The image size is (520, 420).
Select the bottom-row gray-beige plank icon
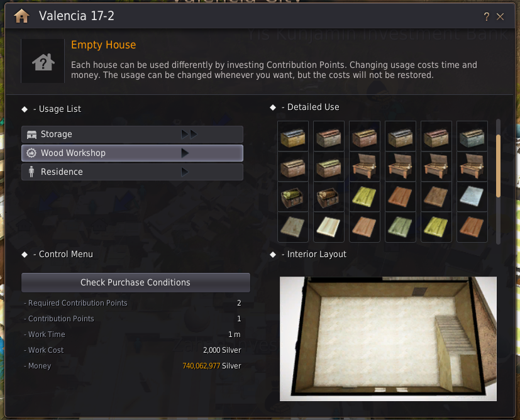coord(293,227)
